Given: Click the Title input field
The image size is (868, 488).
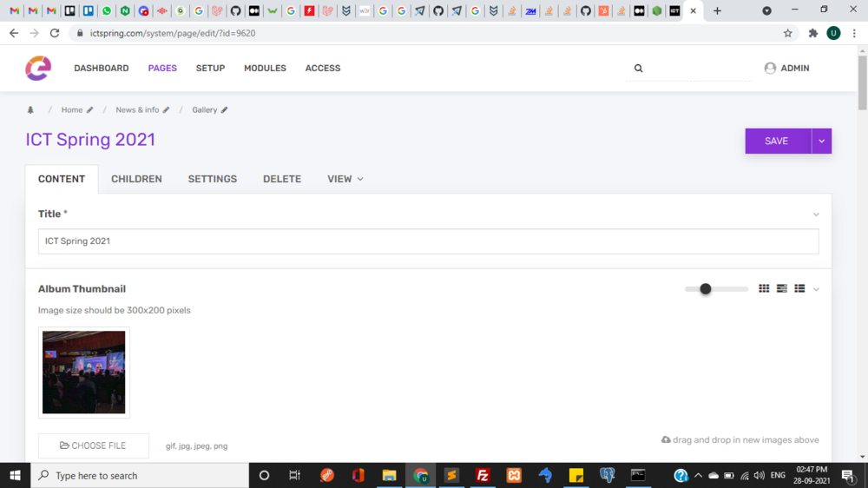Looking at the screenshot, I should point(428,241).
